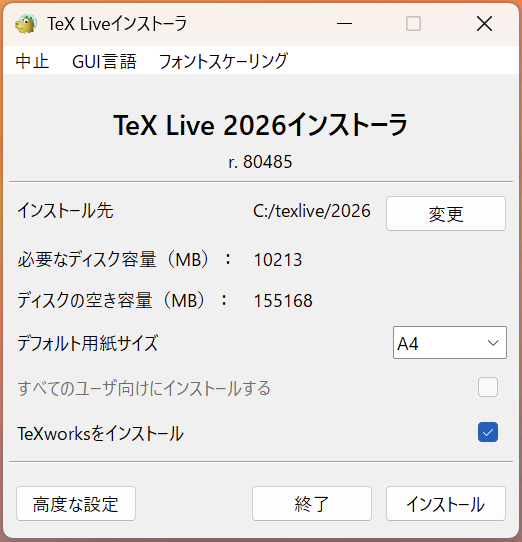Click the デフォルト用紙サイズ label
The width and height of the screenshot is (522, 542).
(88, 343)
